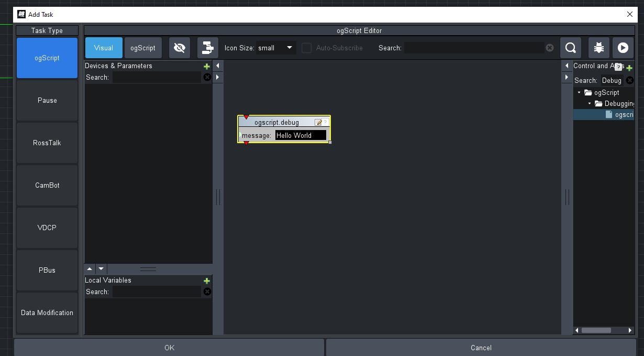Click the Control and APIs search field with Debug
This screenshot has width=644, height=356.
pos(612,80)
